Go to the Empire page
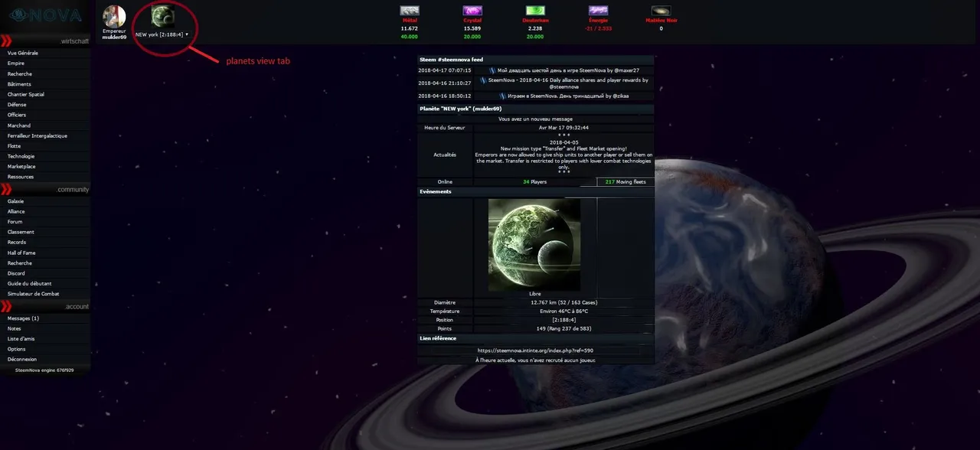Viewport: 980px width, 450px height. coord(16,64)
